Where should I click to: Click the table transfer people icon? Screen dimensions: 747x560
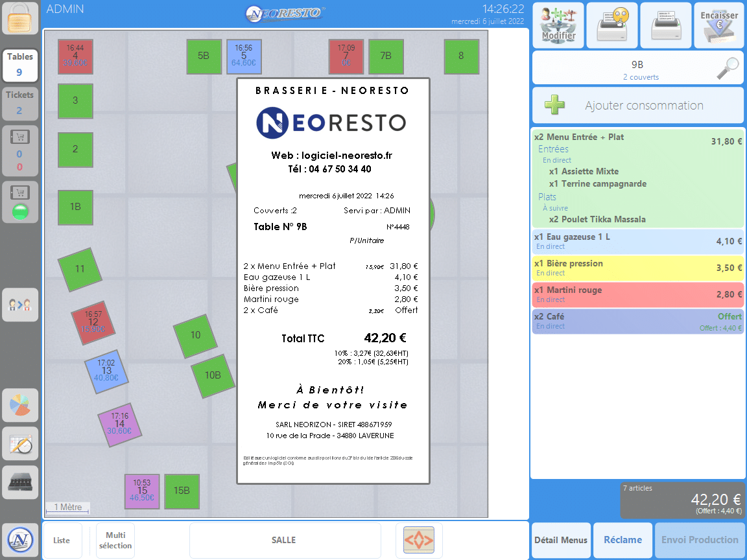point(20,305)
